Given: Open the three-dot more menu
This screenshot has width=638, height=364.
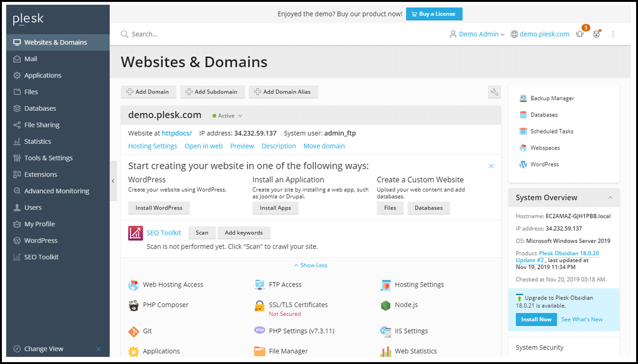Looking at the screenshot, I should (x=613, y=34).
